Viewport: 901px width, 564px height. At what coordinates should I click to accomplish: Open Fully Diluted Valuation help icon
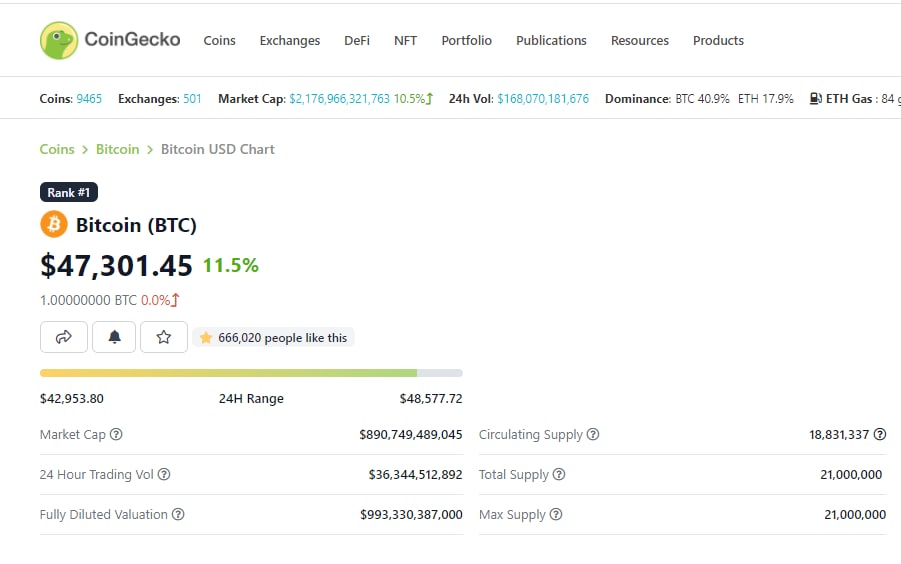[x=178, y=514]
